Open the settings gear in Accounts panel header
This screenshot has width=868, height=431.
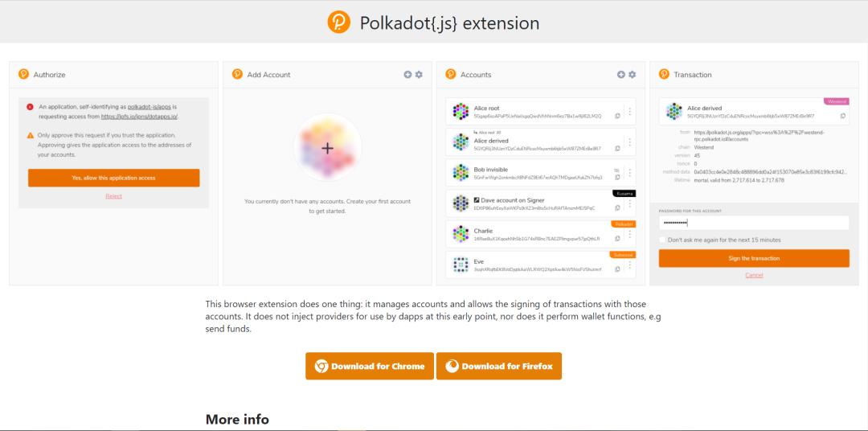click(632, 75)
